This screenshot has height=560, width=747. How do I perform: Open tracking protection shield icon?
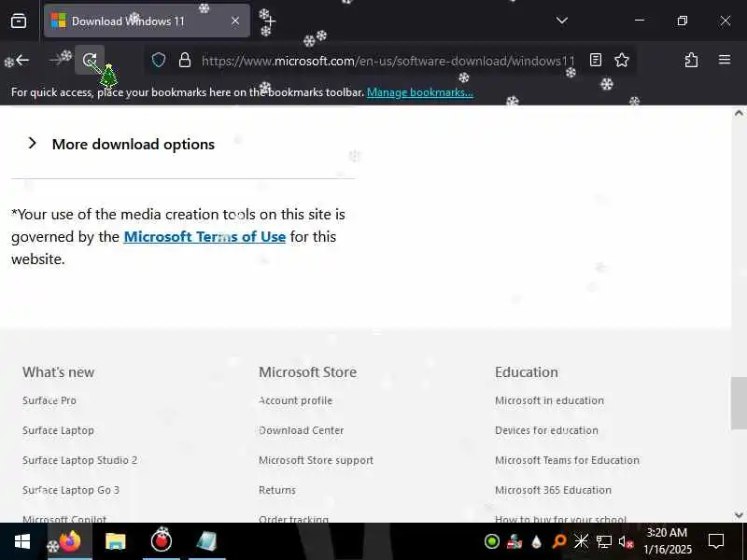[x=159, y=60]
